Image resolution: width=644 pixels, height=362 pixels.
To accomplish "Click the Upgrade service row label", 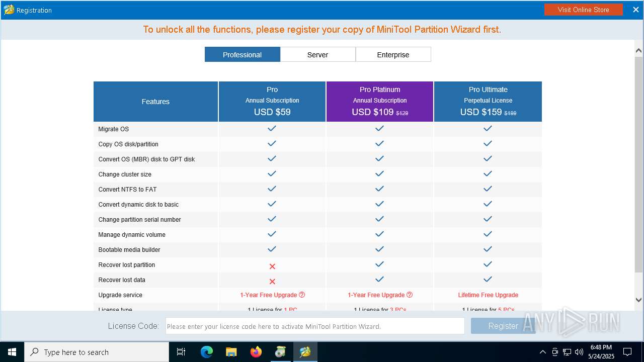I will pos(120,295).
